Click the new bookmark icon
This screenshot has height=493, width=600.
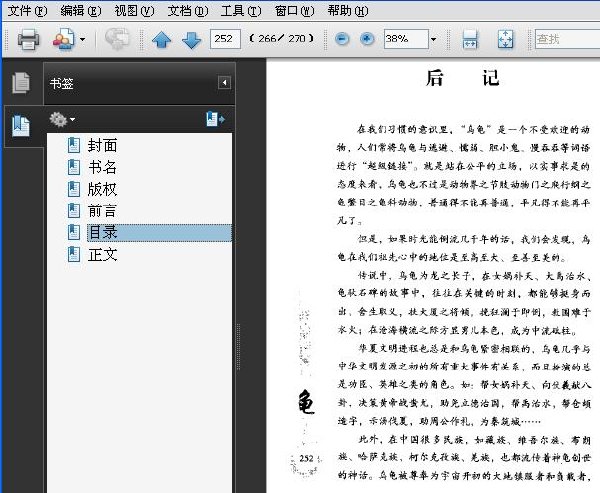215,119
